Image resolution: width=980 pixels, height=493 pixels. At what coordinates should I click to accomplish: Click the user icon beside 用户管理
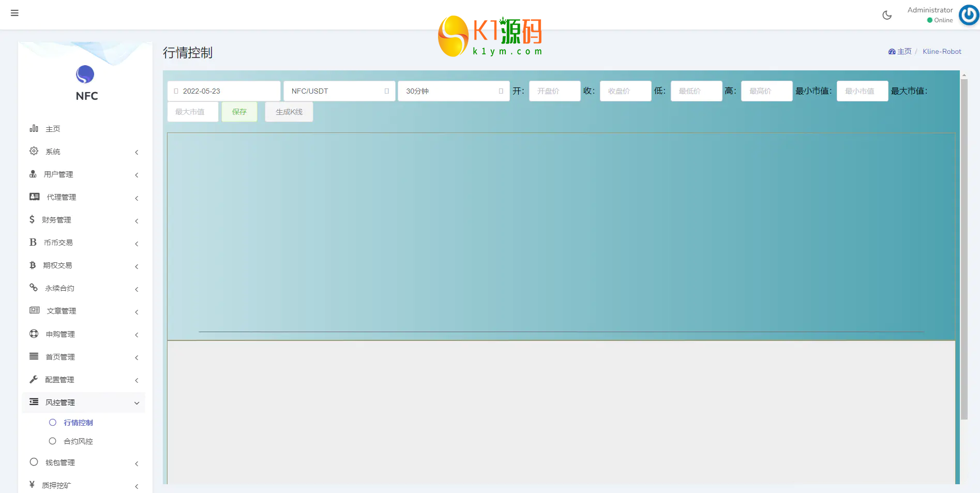click(x=33, y=174)
